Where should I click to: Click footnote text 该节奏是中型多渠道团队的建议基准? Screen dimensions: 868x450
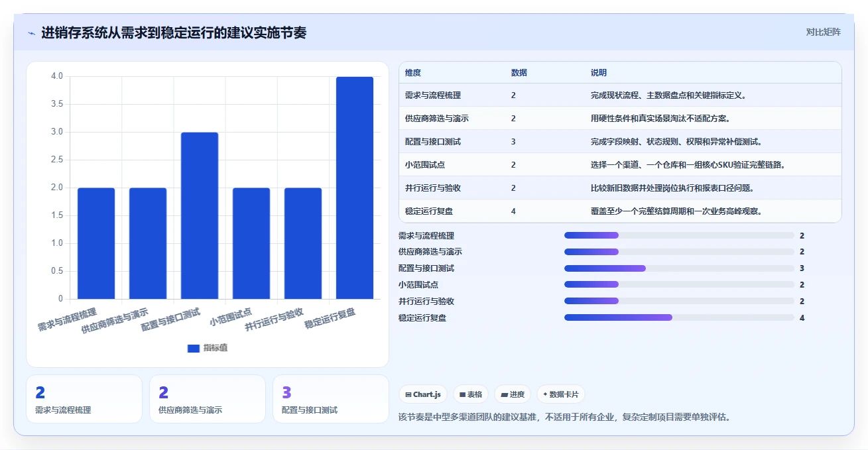[470, 418]
